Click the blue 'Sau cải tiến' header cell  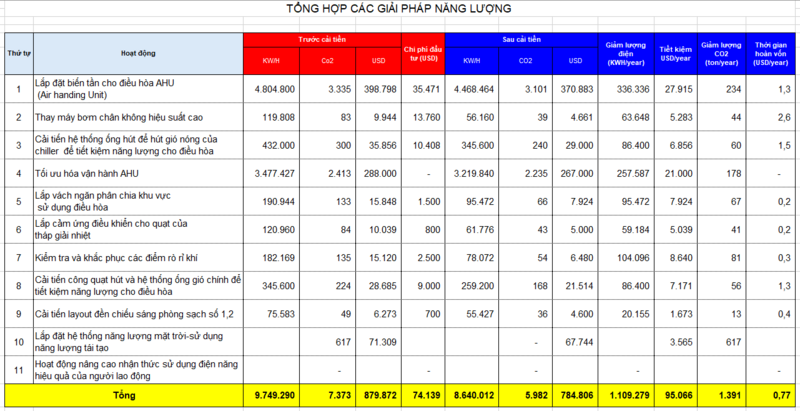(x=519, y=40)
